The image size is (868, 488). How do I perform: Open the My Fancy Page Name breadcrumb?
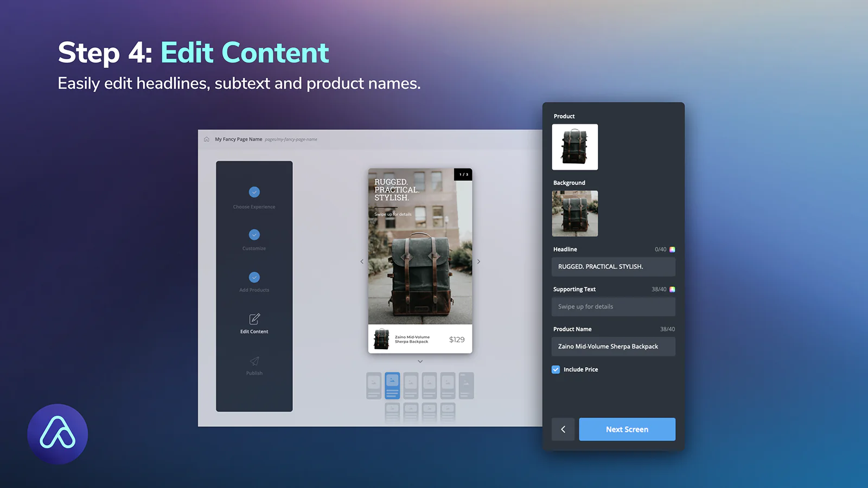click(x=238, y=139)
